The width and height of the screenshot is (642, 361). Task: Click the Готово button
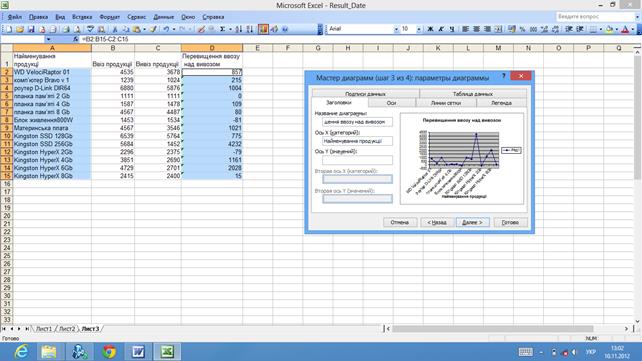tap(510, 222)
